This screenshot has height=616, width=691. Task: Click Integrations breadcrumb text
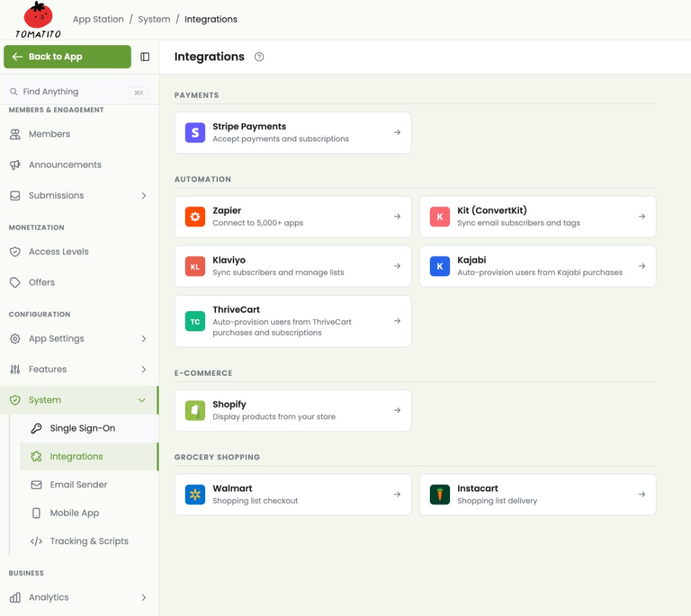211,20
